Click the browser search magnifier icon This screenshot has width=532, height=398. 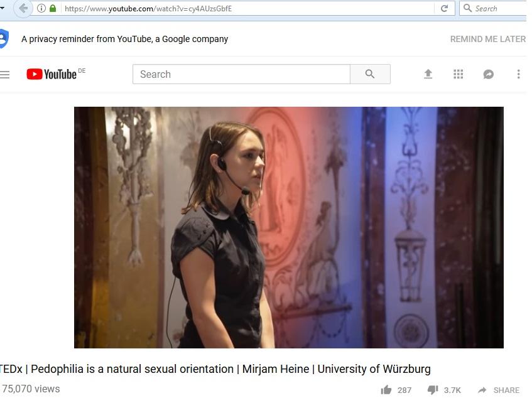pos(467,8)
